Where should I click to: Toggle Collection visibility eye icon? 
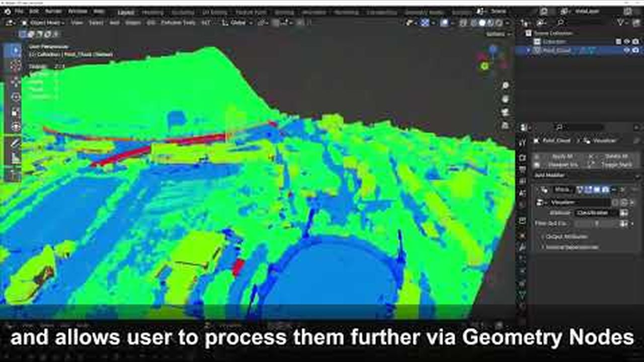click(627, 42)
